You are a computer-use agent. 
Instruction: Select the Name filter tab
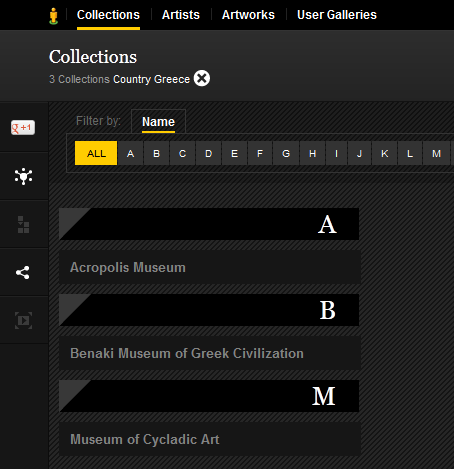coord(158,122)
